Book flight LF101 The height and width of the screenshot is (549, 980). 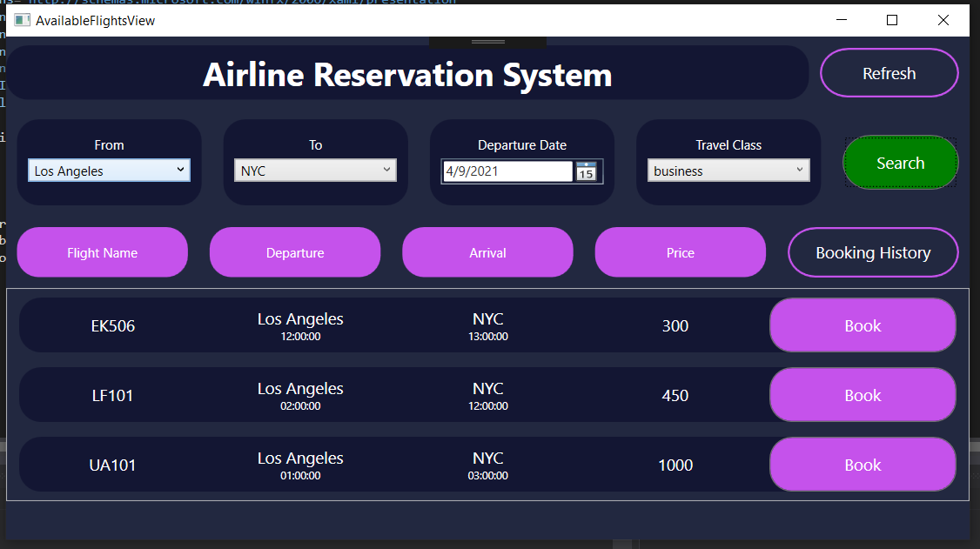pos(862,394)
